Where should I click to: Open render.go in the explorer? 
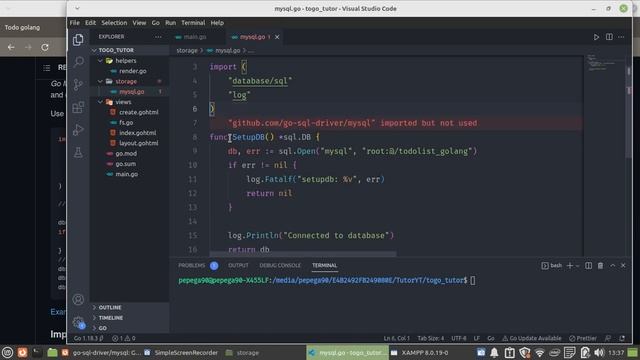tap(133, 71)
